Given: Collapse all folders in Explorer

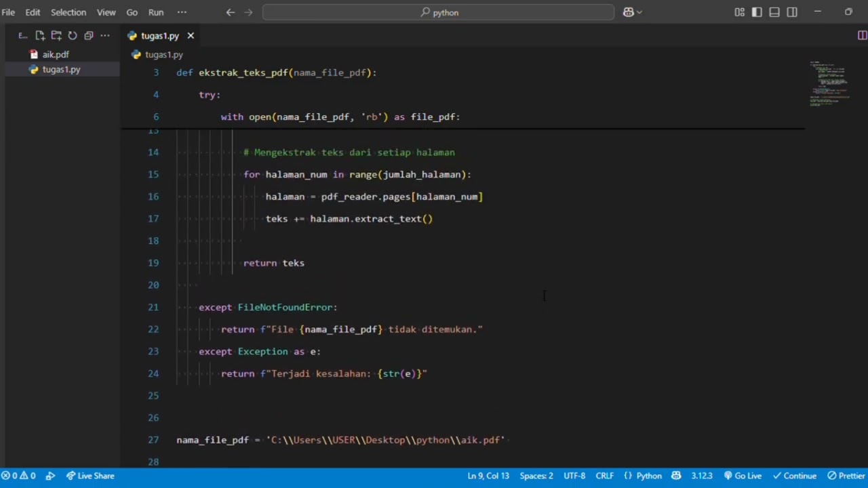Looking at the screenshot, I should tap(89, 35).
